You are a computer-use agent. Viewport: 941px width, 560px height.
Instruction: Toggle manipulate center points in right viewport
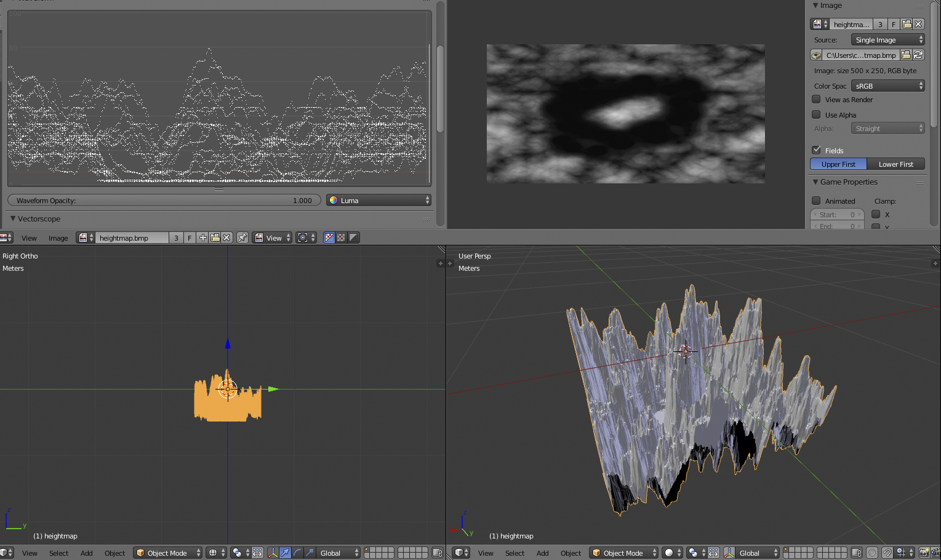click(x=713, y=553)
